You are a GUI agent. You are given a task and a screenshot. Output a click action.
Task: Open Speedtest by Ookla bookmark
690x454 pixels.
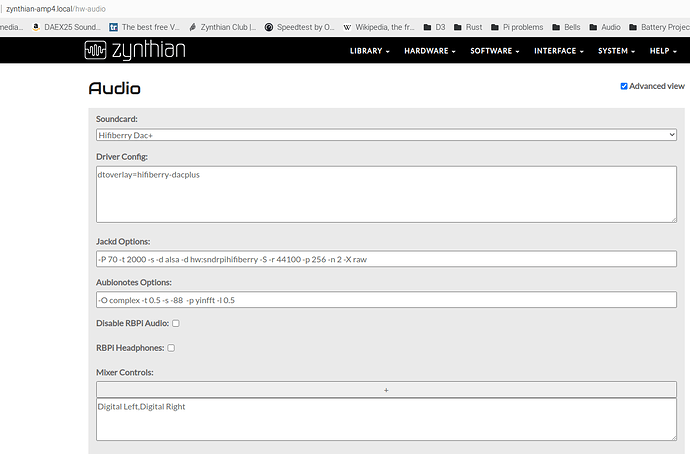click(300, 27)
